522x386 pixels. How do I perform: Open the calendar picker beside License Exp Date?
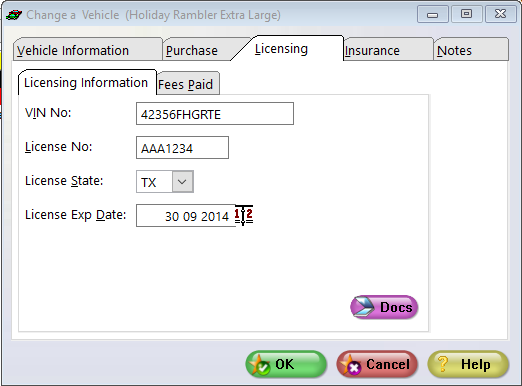244,215
